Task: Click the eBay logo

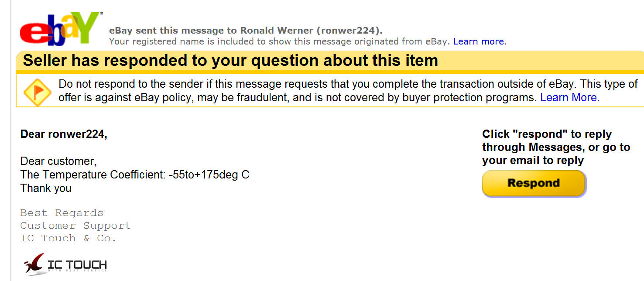Action: coord(60,30)
